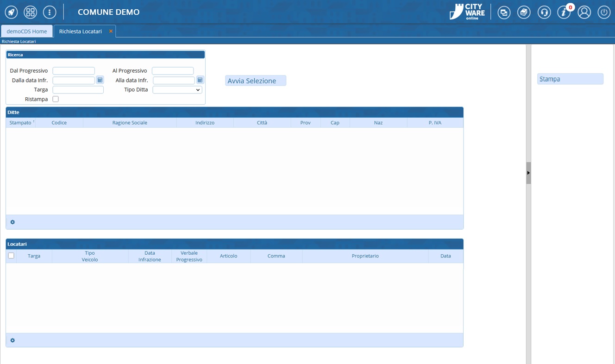This screenshot has height=364, width=615.
Task: Click the headset support icon
Action: (544, 12)
